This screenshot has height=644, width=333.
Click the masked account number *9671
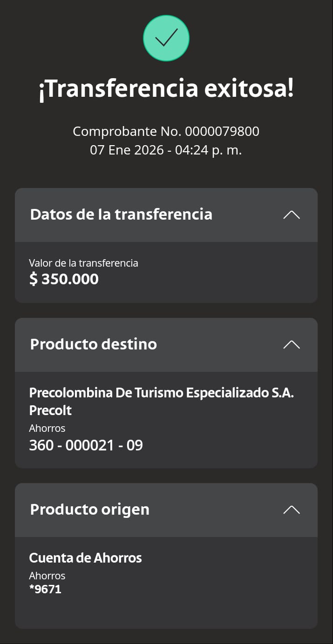click(45, 590)
